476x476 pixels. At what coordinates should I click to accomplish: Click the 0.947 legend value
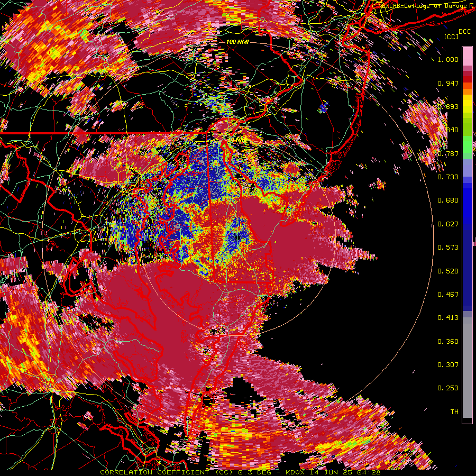(448, 83)
